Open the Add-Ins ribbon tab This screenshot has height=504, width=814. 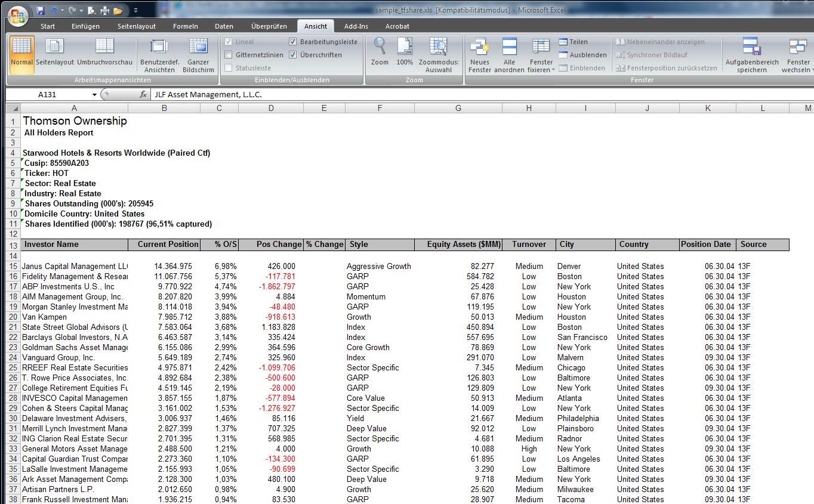pos(356,26)
